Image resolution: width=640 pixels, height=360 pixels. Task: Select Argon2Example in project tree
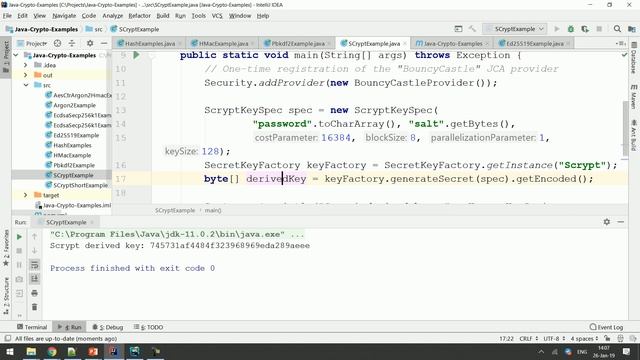[x=74, y=105]
